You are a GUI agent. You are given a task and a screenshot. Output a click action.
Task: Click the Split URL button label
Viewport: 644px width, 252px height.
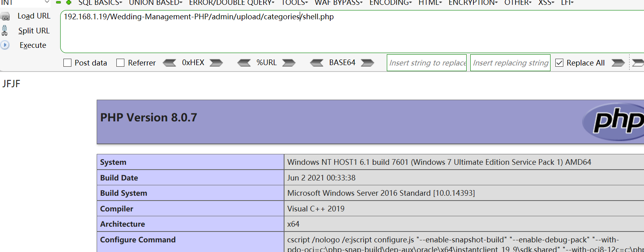pos(34,31)
